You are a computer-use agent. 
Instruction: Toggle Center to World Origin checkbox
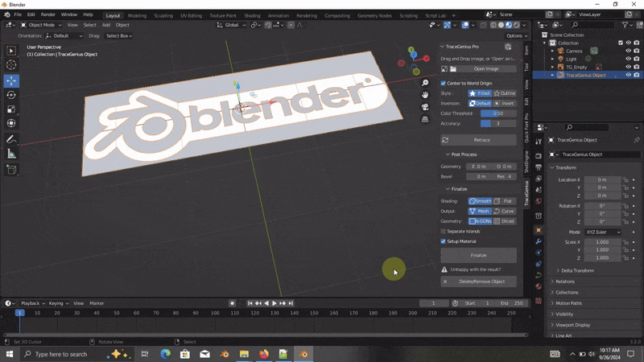pyautogui.click(x=444, y=84)
